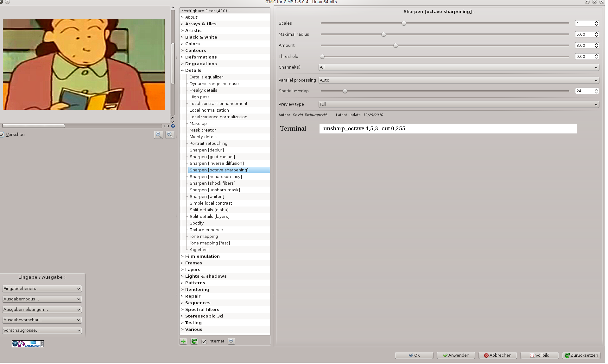This screenshot has height=364, width=608.
Task: Click the preview image of the cartoon
Action: tap(84, 65)
